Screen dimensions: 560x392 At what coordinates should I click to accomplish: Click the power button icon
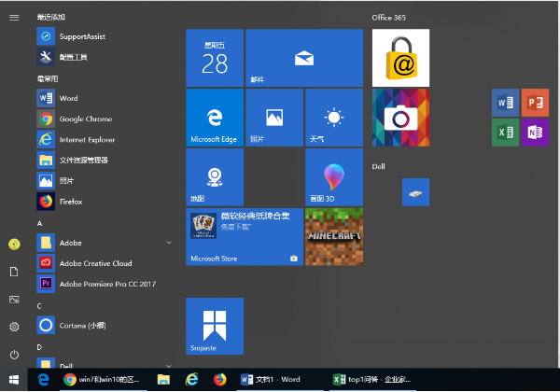[14, 355]
